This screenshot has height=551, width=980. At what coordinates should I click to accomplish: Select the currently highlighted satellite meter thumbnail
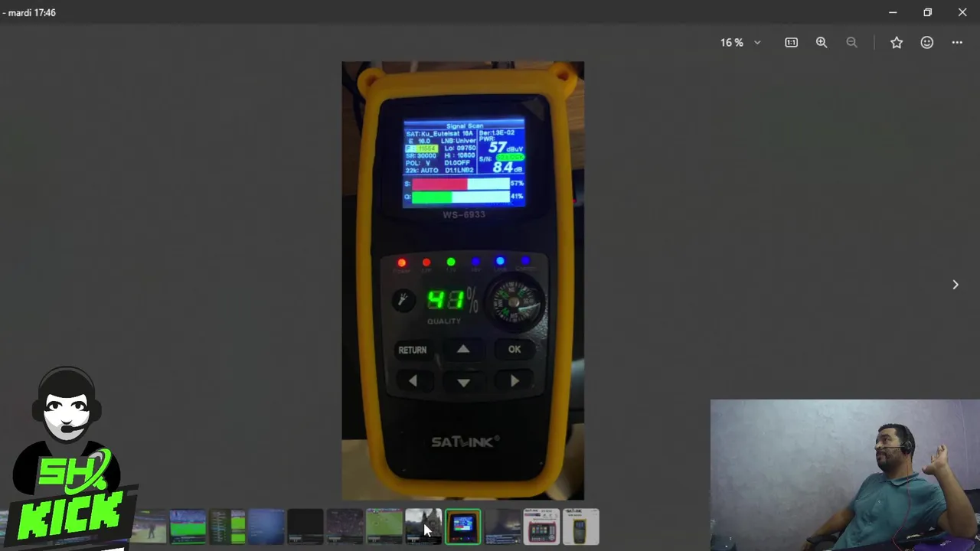click(x=463, y=527)
